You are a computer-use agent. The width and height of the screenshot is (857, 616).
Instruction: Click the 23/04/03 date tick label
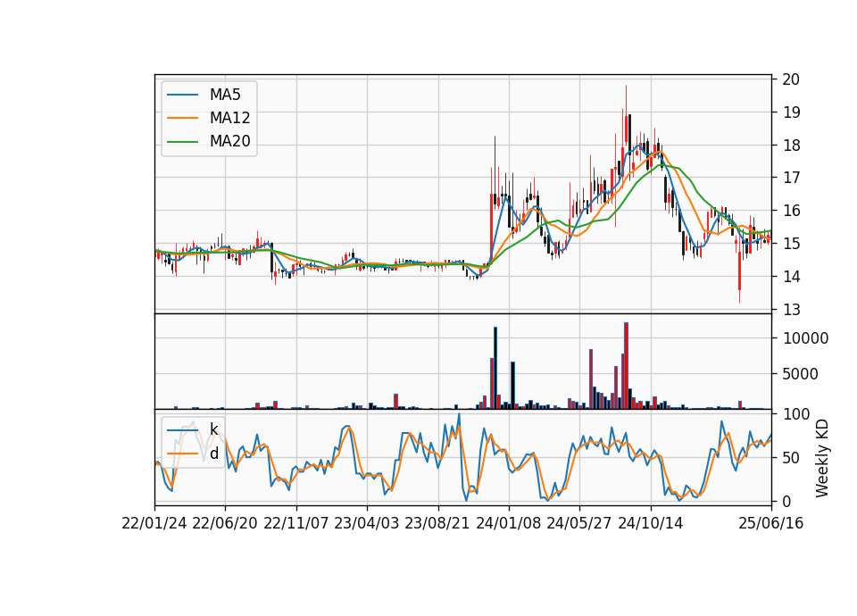(x=367, y=523)
